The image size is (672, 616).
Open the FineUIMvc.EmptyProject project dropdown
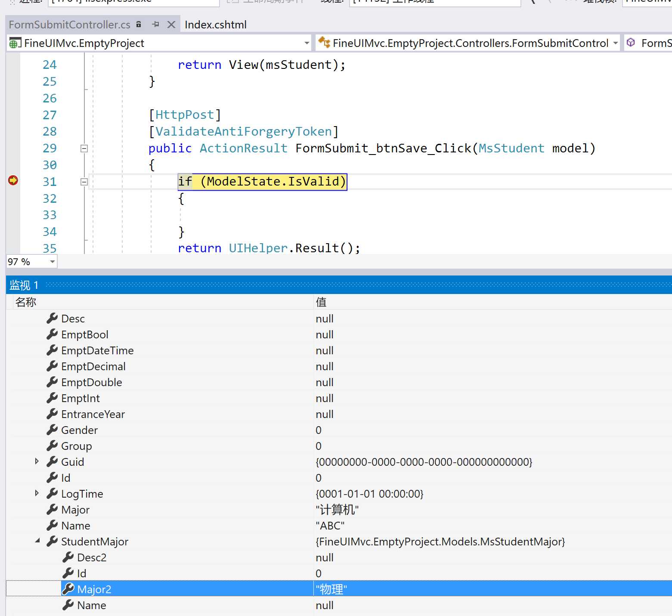(307, 43)
